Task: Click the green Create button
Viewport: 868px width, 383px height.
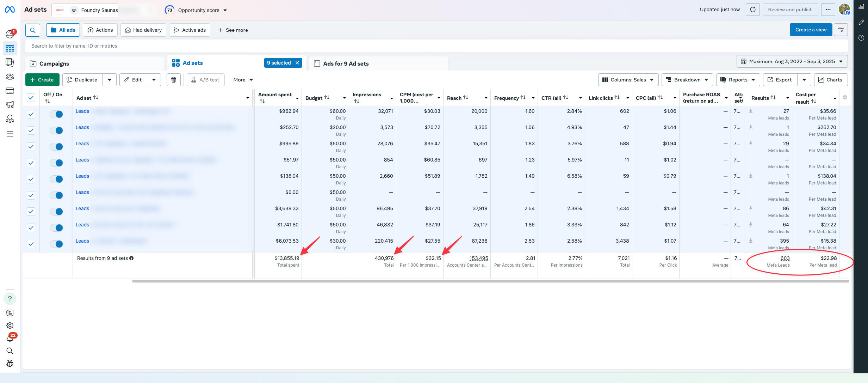Action: coord(42,80)
